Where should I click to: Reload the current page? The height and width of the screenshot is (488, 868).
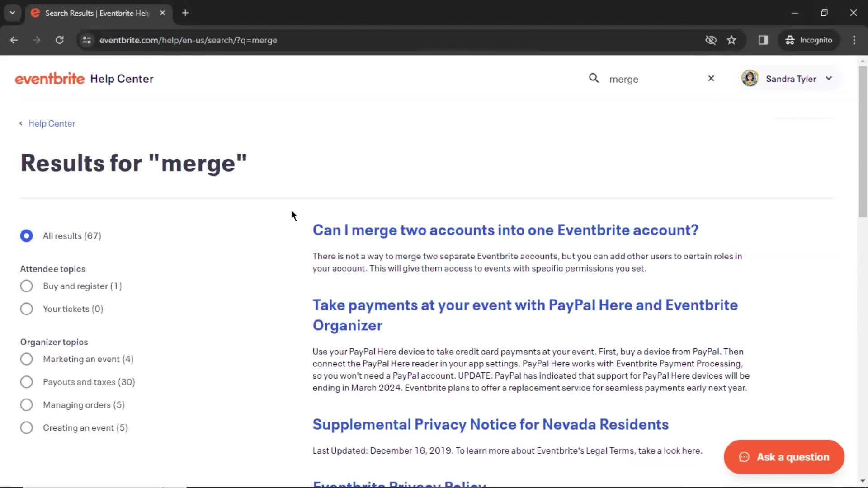[x=59, y=40]
